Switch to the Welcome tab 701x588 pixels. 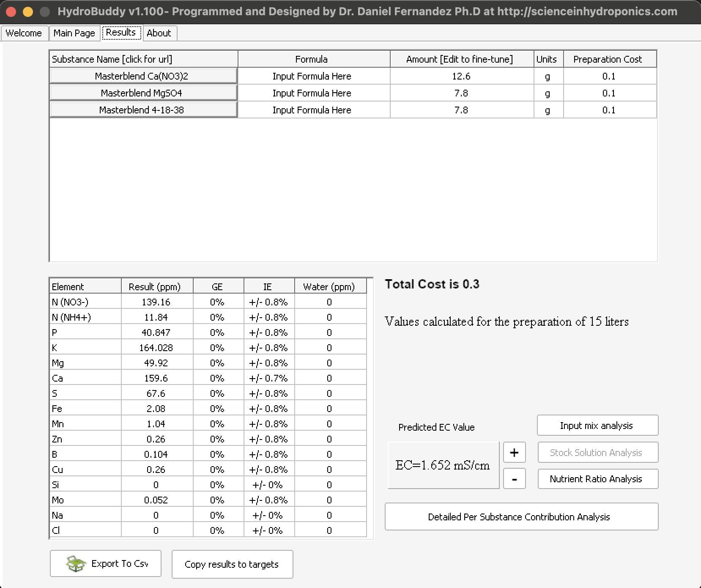pos(24,33)
